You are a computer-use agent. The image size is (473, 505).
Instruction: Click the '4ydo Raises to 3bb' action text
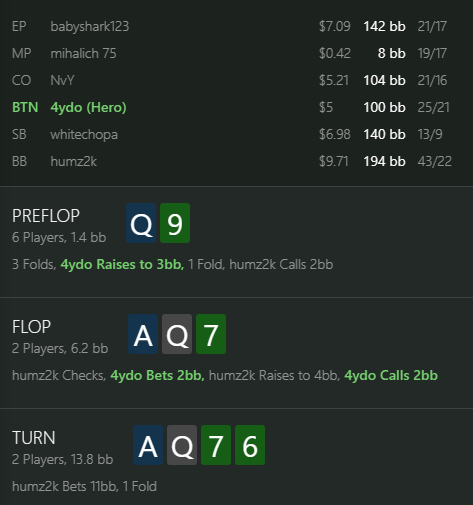coord(122,264)
